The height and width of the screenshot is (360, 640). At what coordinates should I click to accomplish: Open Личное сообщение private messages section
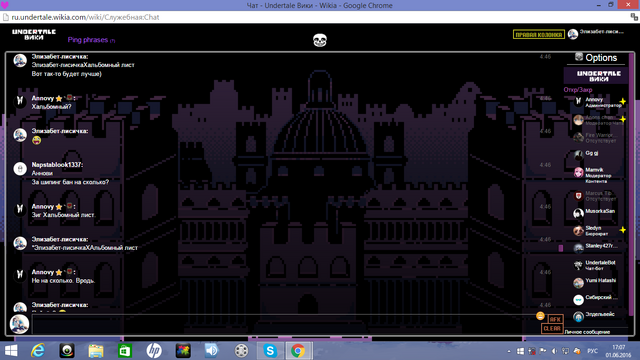(587, 332)
